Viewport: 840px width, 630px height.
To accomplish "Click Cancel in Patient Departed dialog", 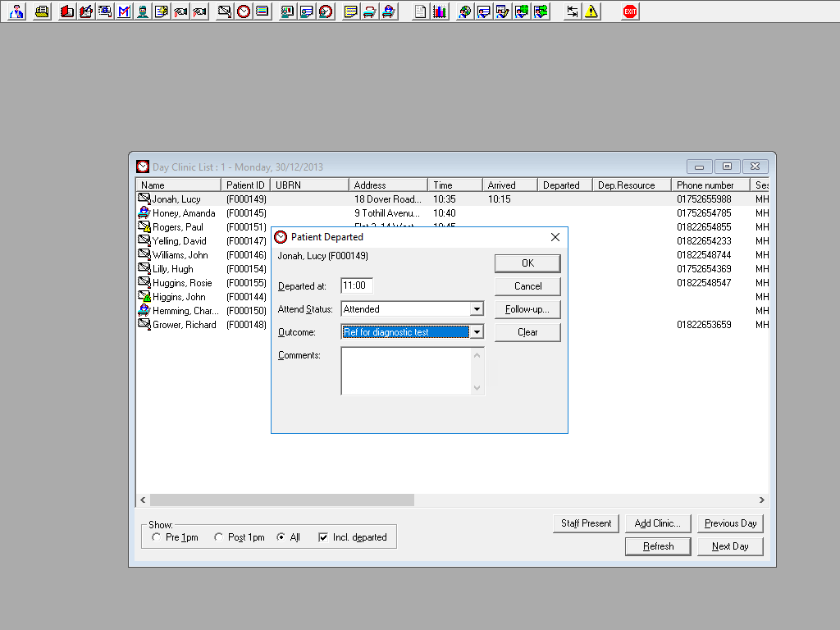I will 527,286.
